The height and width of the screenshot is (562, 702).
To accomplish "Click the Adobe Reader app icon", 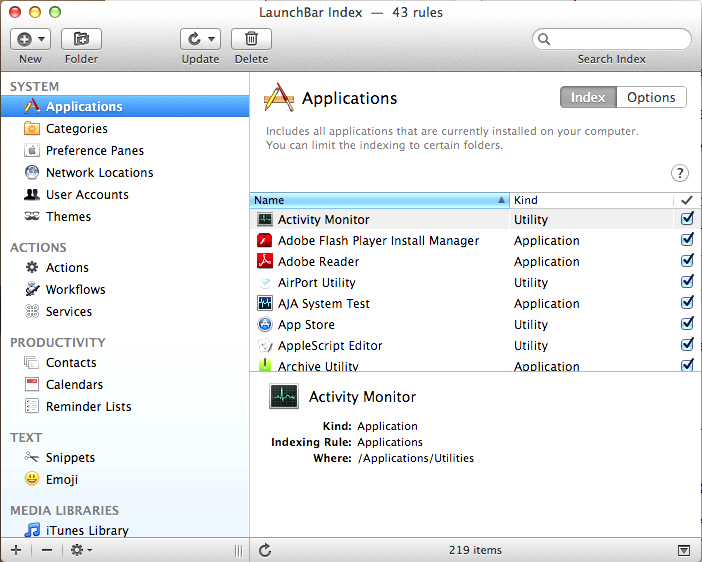I will [x=265, y=261].
